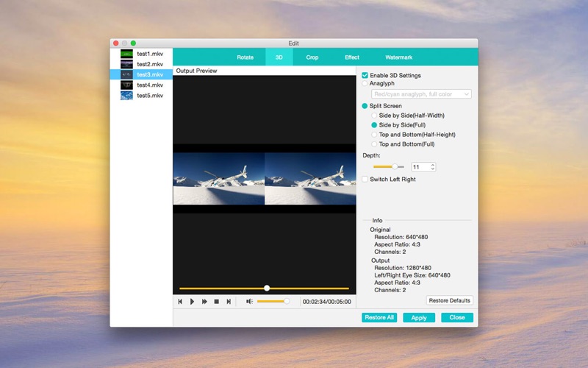Click the Output Preview label
This screenshot has height=368, width=588.
click(x=196, y=71)
